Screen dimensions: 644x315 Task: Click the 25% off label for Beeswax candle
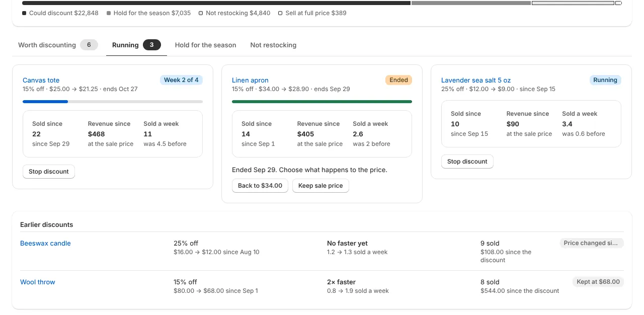coord(186,243)
